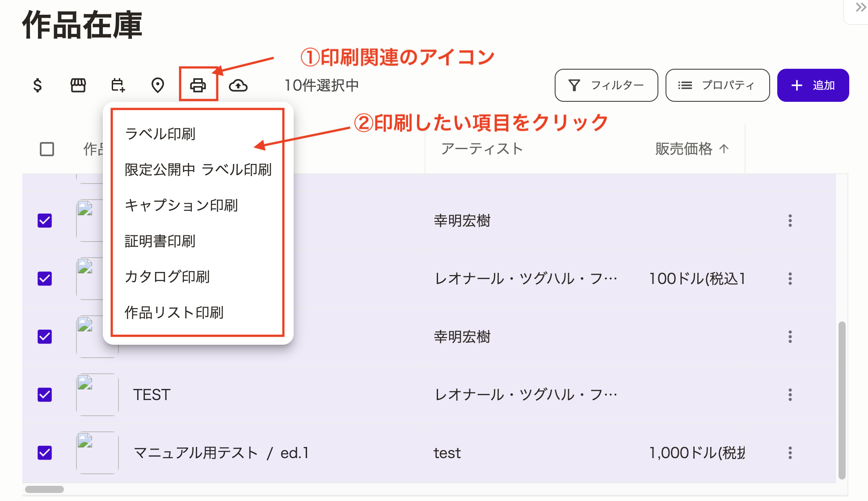
Task: Click the filter funnel icon in フィルター button
Action: (576, 85)
